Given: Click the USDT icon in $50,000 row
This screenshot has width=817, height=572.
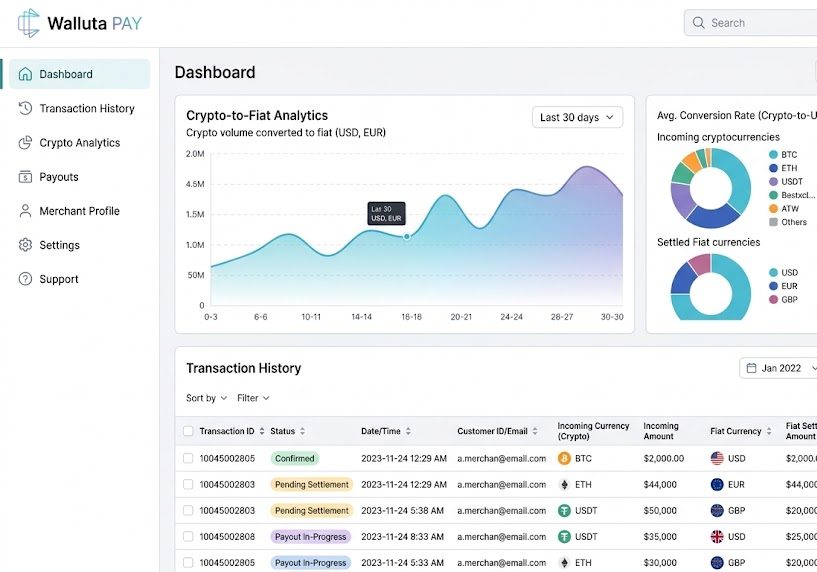Looking at the screenshot, I should coord(564,510).
